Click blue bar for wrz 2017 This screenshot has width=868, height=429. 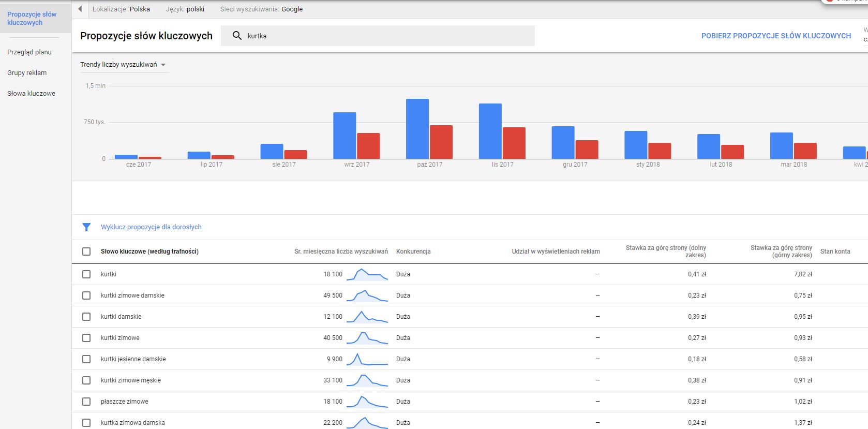tap(345, 136)
